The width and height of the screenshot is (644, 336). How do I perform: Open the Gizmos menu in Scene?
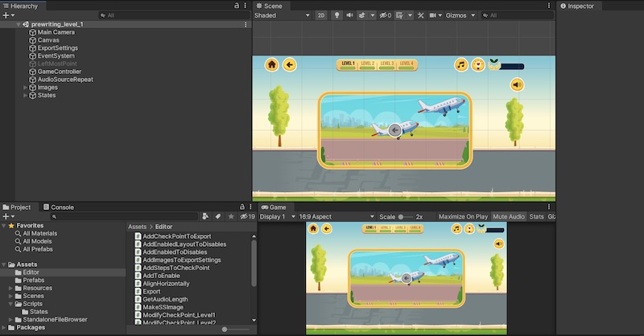tap(457, 15)
